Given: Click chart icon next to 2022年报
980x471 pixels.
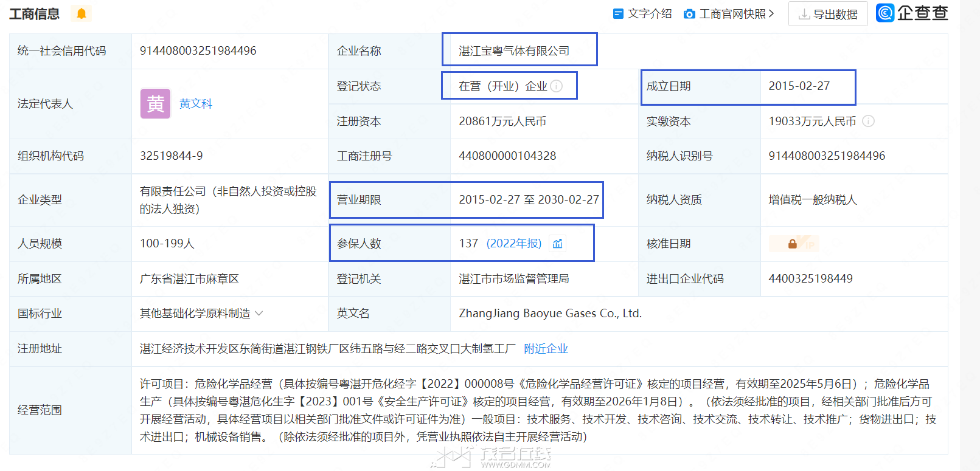Looking at the screenshot, I should coord(558,244).
